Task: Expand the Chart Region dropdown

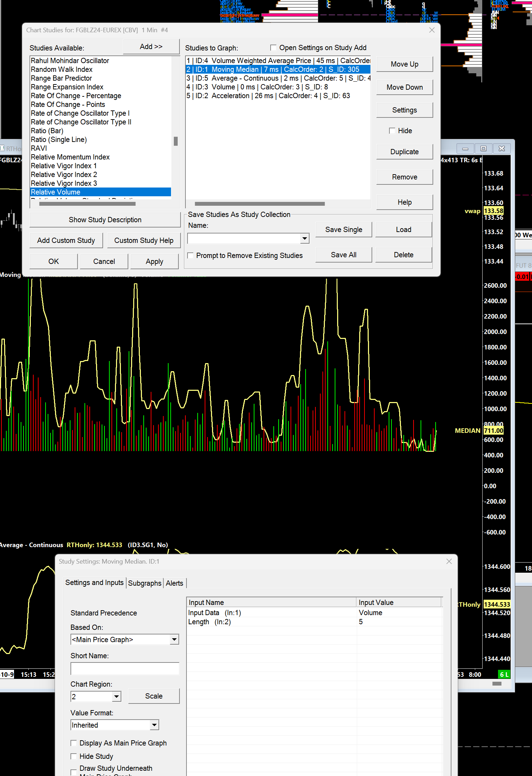Action: [116, 696]
